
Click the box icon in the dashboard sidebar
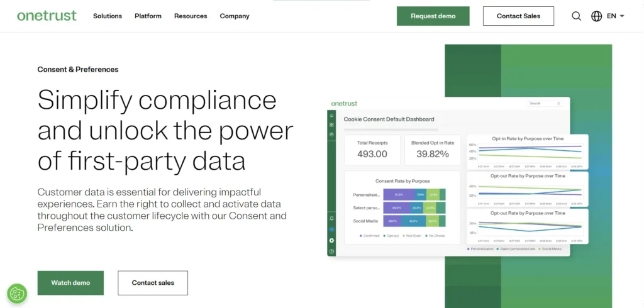(331, 135)
